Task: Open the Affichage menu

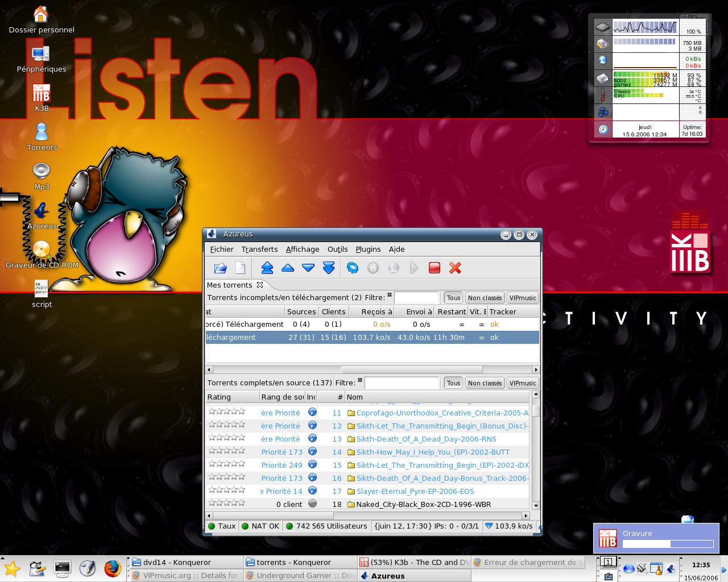Action: tap(303, 249)
